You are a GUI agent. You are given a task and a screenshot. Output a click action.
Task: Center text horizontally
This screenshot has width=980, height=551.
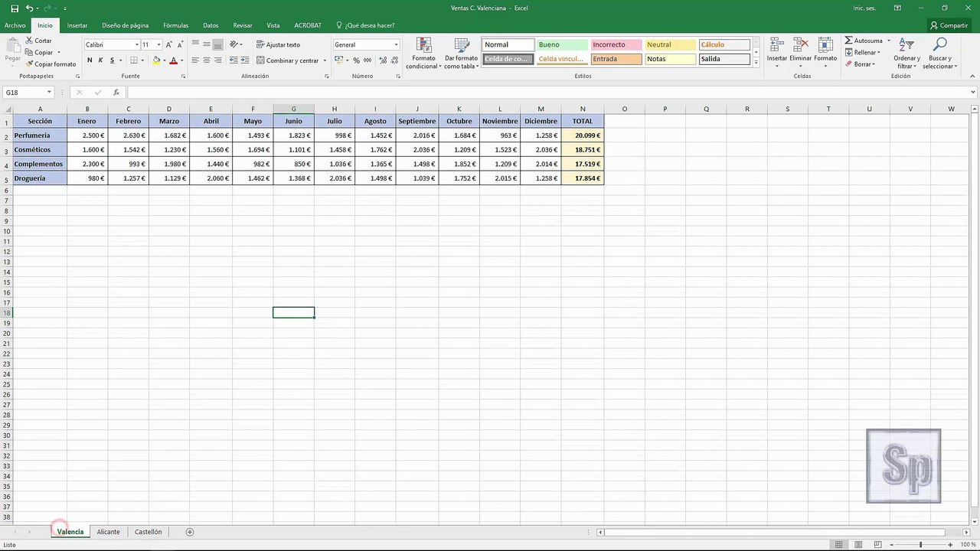click(207, 60)
